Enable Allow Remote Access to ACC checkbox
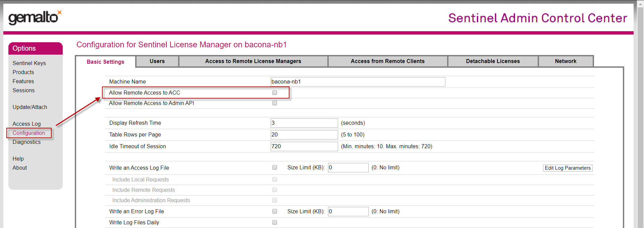 click(x=275, y=93)
